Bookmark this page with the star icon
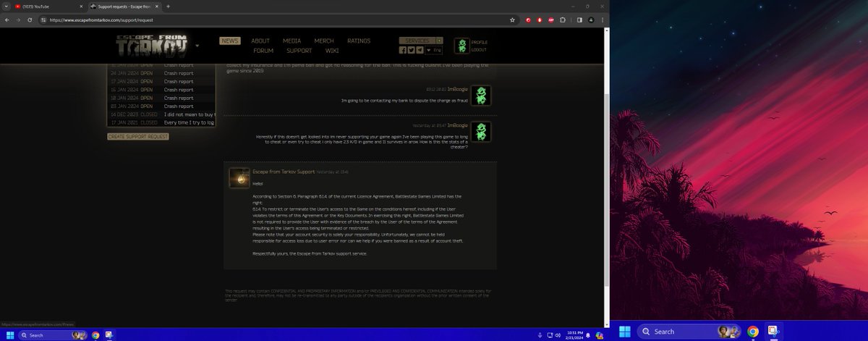This screenshot has height=341, width=868. [x=512, y=20]
